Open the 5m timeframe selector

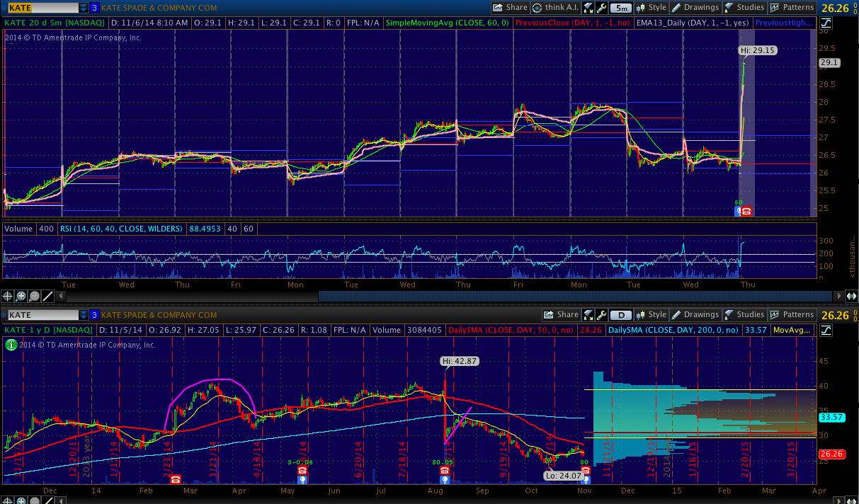tap(620, 8)
